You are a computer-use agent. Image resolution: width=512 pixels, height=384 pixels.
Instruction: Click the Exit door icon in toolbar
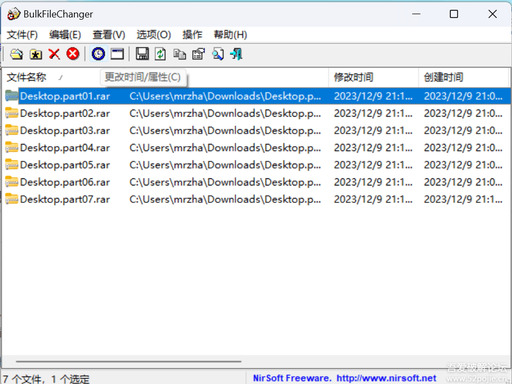click(x=236, y=54)
